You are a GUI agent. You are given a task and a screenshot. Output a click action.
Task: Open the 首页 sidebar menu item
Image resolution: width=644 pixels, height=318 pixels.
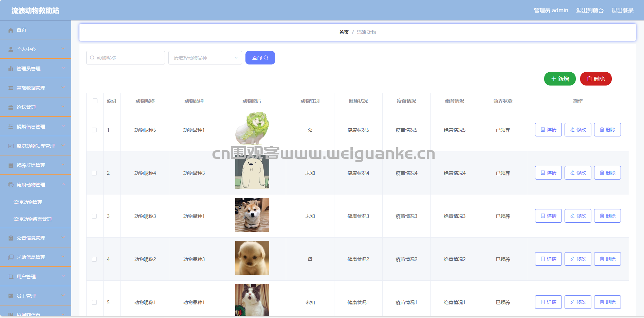(36, 30)
